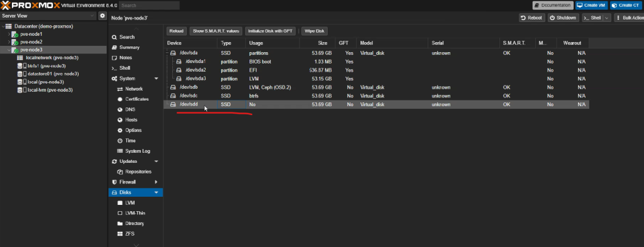Click the top search input field
This screenshot has width=644, height=247.
pyautogui.click(x=150, y=6)
